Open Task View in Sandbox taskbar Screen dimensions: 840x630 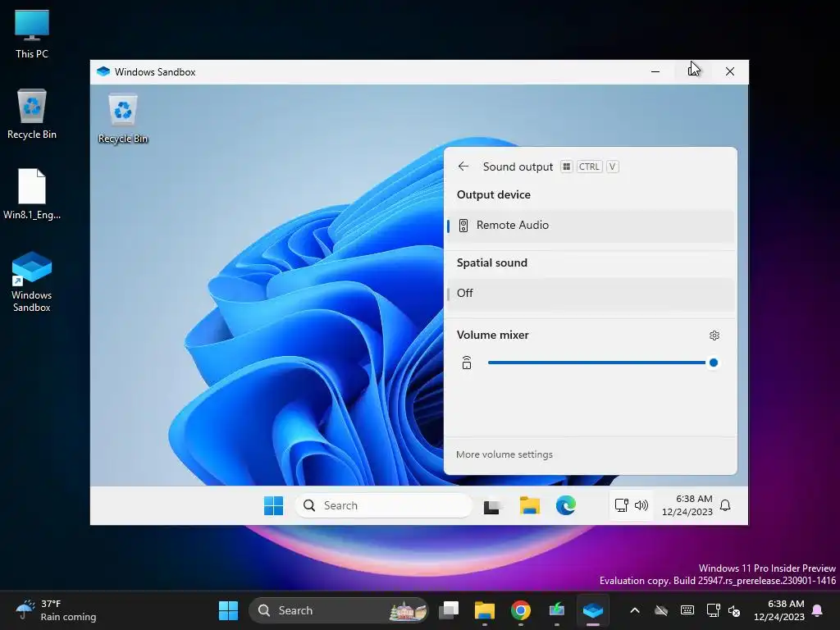tap(492, 506)
